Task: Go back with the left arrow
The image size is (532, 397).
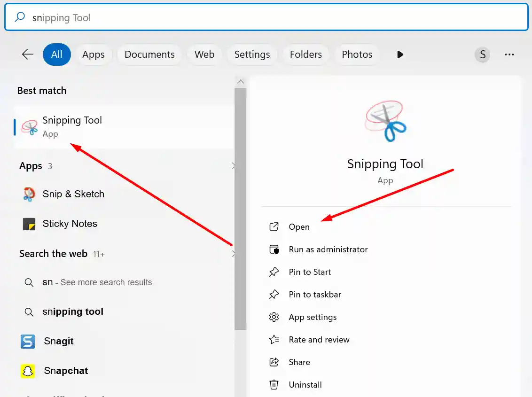Action: click(27, 54)
